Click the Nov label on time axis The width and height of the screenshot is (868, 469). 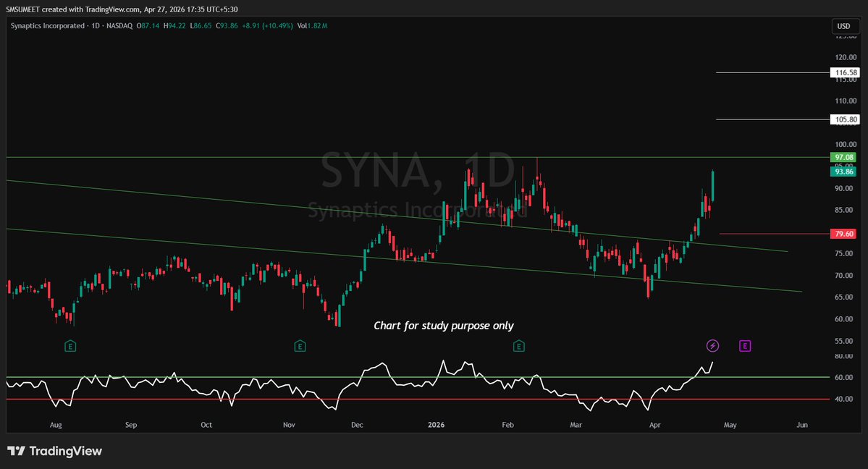click(x=289, y=425)
